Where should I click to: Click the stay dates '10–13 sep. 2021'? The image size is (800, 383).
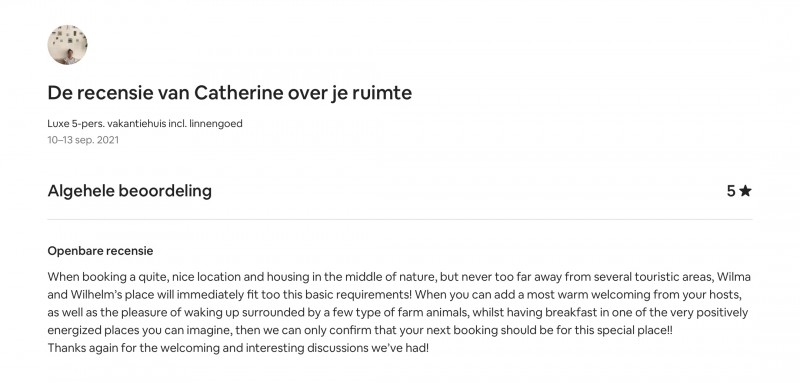(83, 140)
